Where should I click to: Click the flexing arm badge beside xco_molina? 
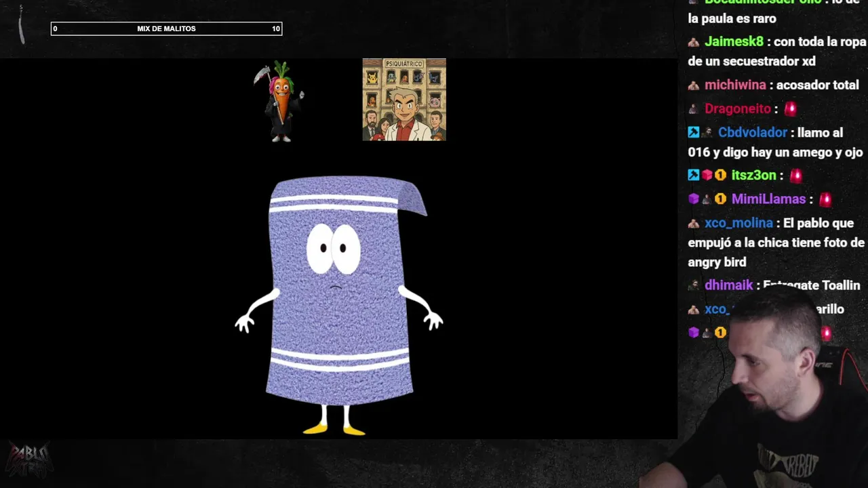tap(693, 223)
